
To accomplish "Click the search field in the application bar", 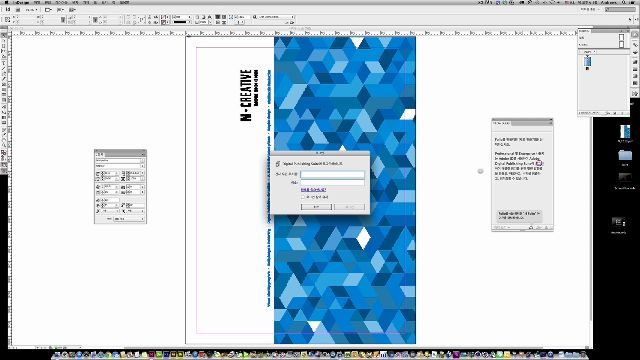I will (x=620, y=9).
